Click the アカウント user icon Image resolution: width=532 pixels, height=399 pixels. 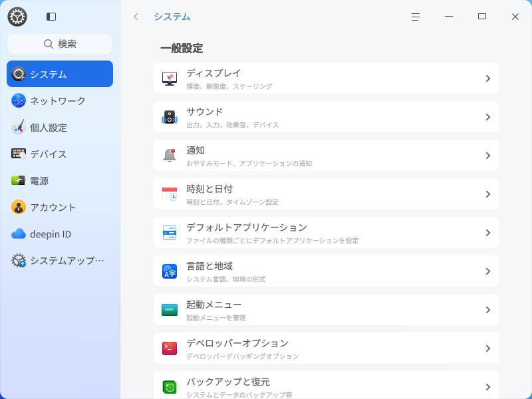(19, 207)
